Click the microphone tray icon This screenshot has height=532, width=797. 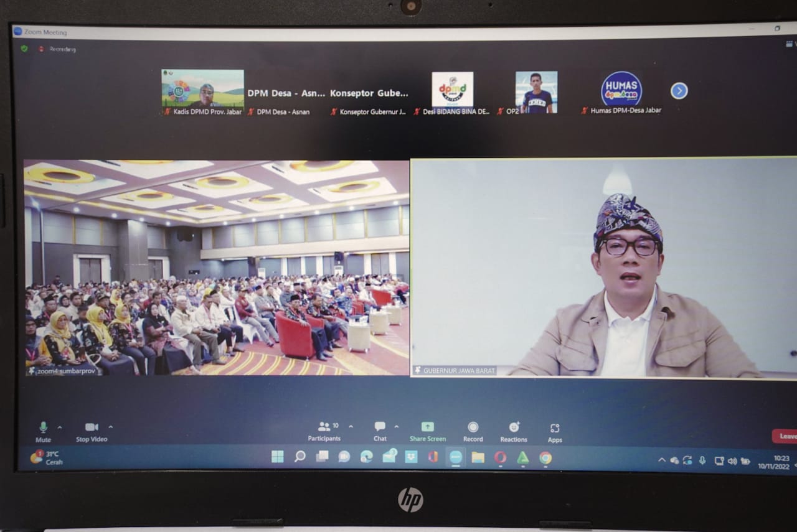tap(702, 460)
